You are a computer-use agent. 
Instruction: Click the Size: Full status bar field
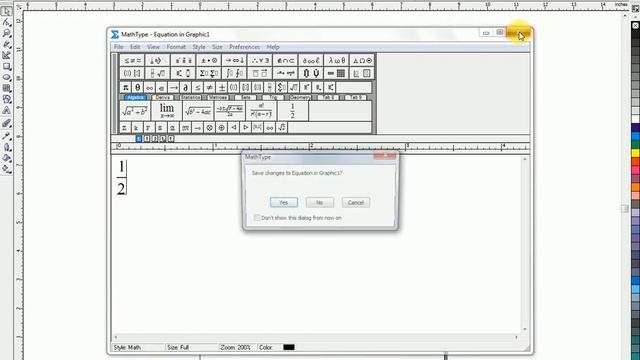tap(191, 347)
